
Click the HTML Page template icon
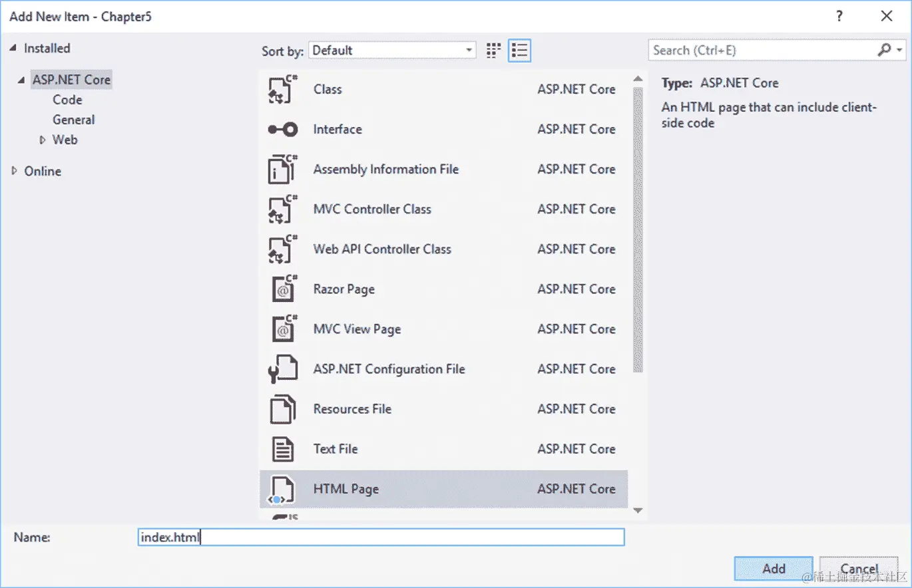[282, 490]
